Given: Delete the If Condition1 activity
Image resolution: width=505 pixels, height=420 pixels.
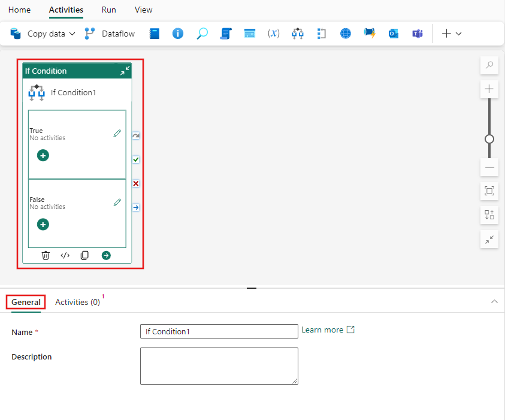Looking at the screenshot, I should click(46, 255).
